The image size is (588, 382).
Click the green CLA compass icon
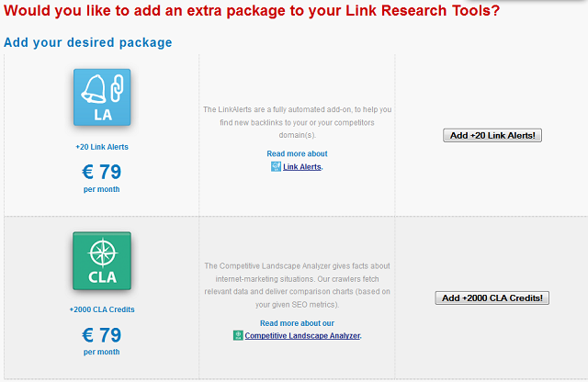[x=102, y=261]
